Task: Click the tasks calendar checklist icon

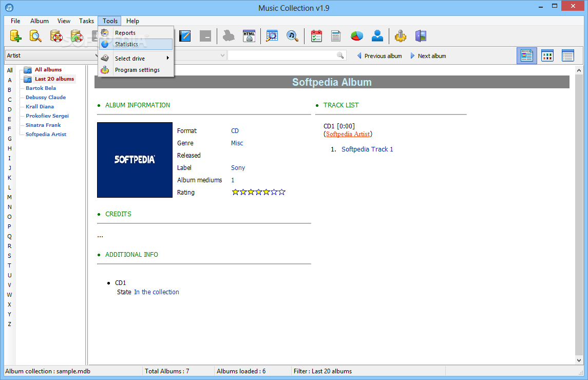Action: [x=316, y=36]
